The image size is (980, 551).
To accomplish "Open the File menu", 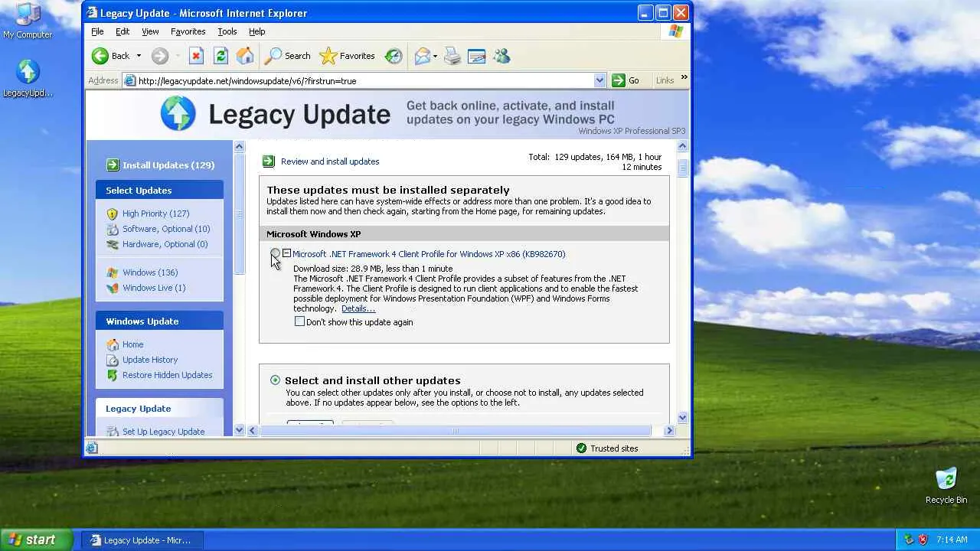I will click(97, 31).
